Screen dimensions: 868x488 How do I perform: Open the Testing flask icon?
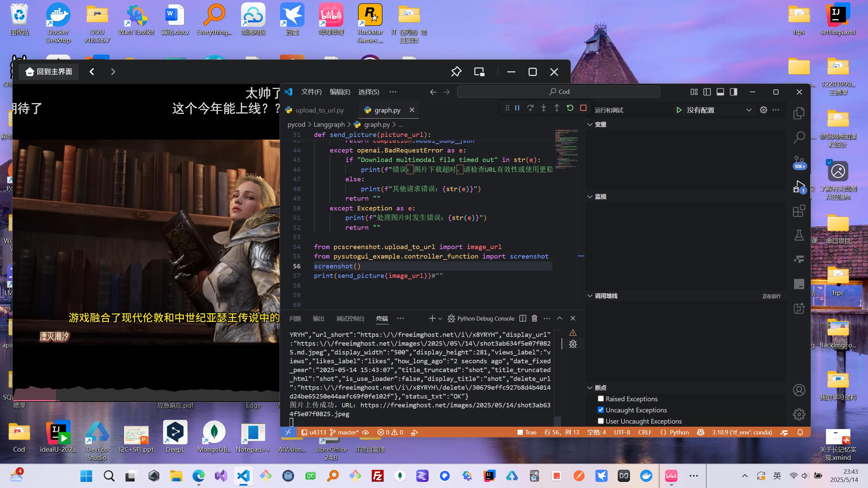799,235
